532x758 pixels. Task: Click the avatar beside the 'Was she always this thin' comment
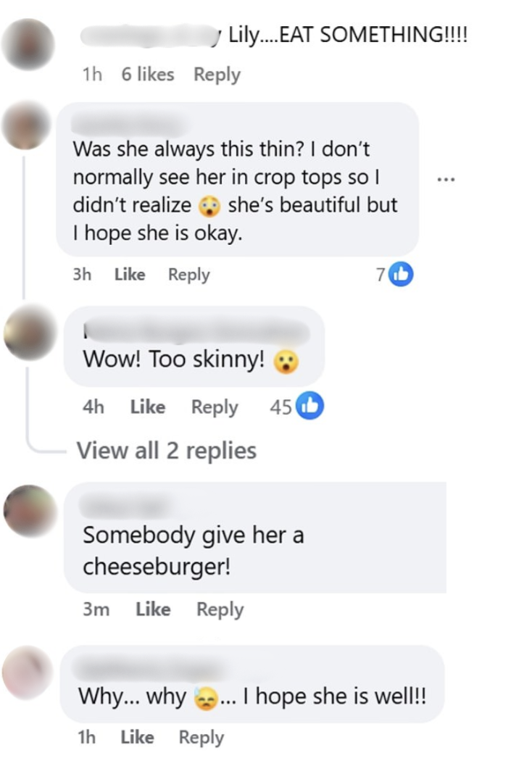point(26,126)
